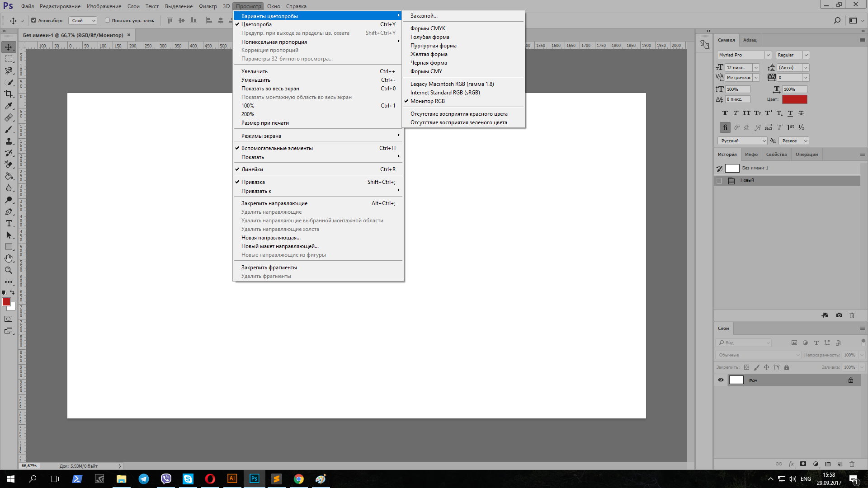Select Формы CMYK proof option
This screenshot has height=488, width=868.
coord(464,28)
